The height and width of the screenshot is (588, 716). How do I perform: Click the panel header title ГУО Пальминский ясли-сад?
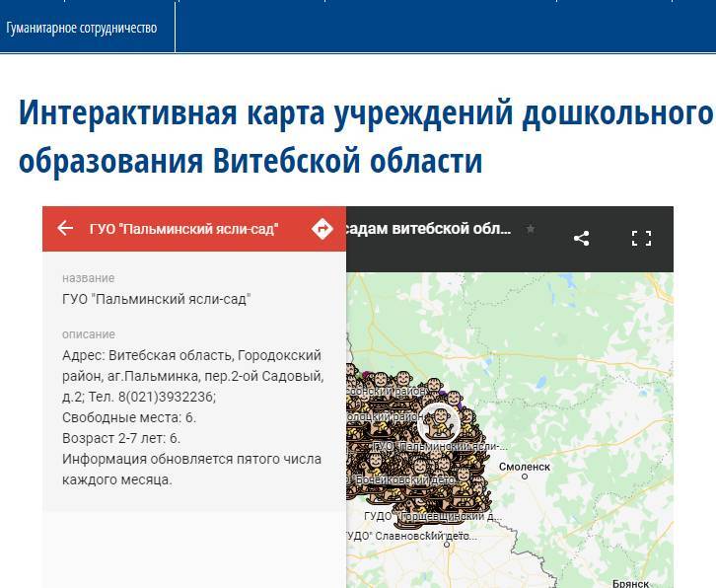[183, 229]
